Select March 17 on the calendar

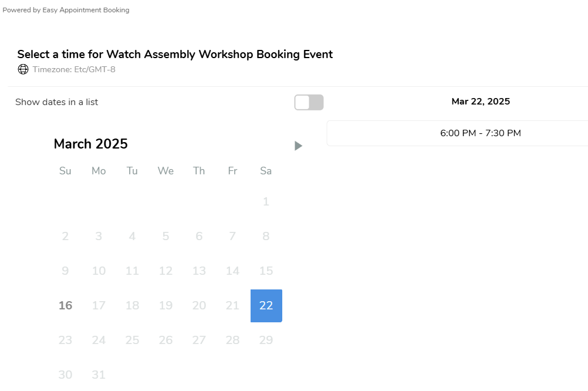tap(99, 305)
